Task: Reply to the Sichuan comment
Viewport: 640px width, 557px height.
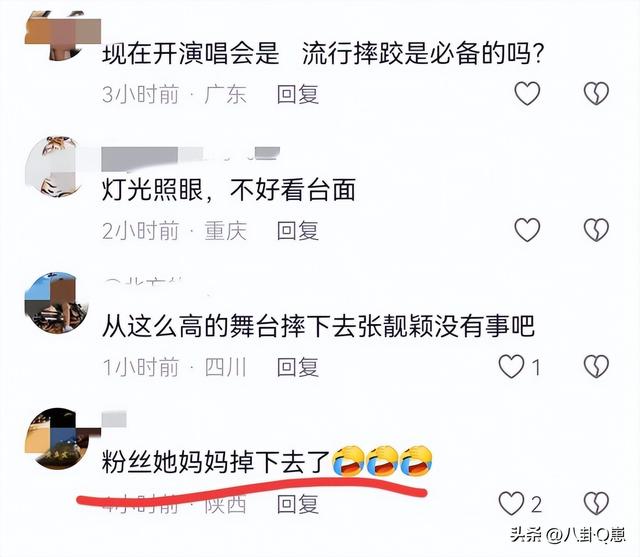Action: pyautogui.click(x=298, y=367)
